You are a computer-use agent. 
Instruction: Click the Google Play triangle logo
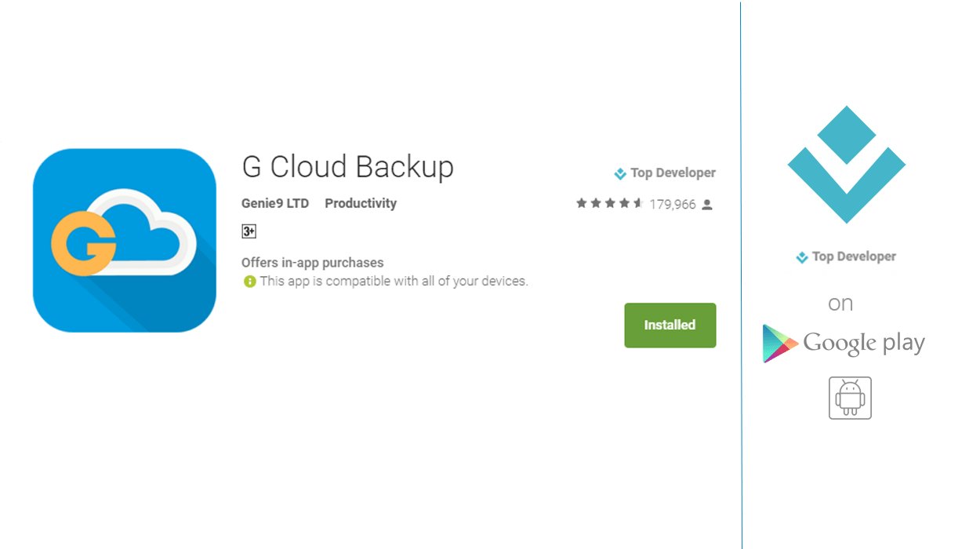click(x=779, y=343)
